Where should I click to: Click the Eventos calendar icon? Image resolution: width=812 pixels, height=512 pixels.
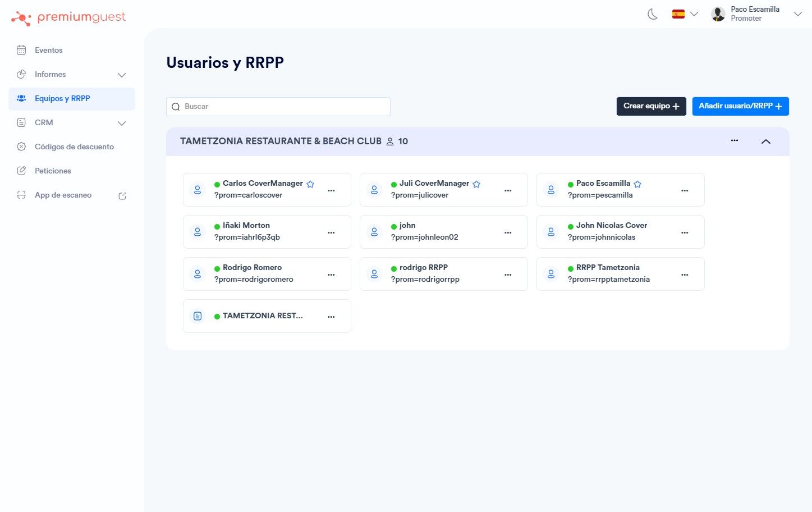tap(21, 50)
